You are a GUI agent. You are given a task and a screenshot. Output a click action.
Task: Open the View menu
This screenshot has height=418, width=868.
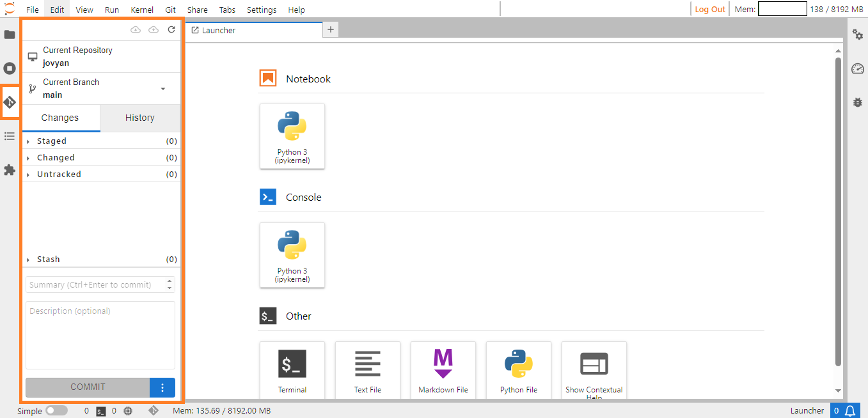[84, 10]
